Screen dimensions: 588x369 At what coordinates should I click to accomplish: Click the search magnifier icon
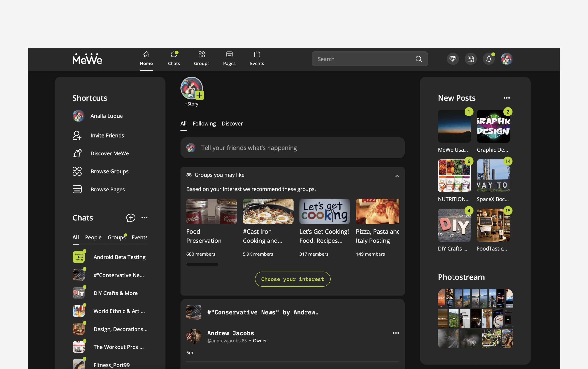pos(419,59)
